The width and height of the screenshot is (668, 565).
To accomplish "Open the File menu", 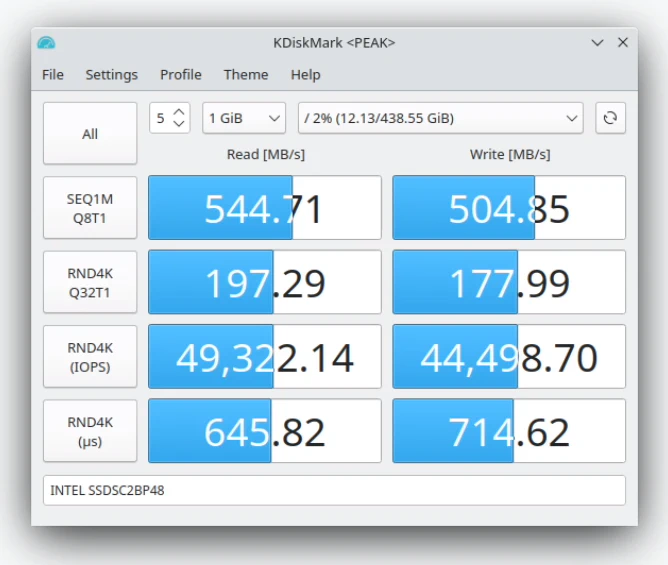I will click(x=53, y=75).
